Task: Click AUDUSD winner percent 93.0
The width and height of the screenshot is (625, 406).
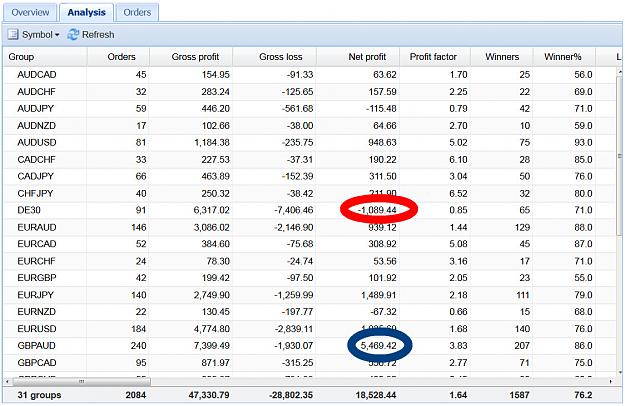Action: click(583, 142)
